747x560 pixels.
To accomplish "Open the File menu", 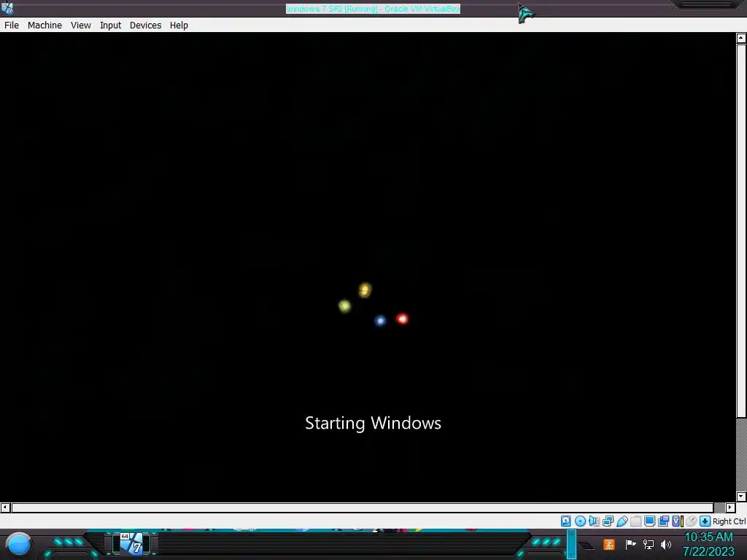I will point(12,26).
